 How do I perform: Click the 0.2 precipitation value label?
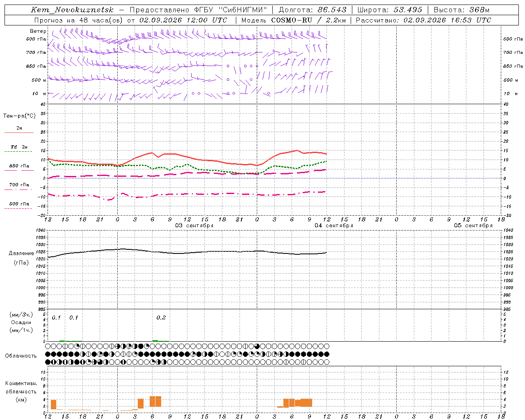(x=161, y=317)
